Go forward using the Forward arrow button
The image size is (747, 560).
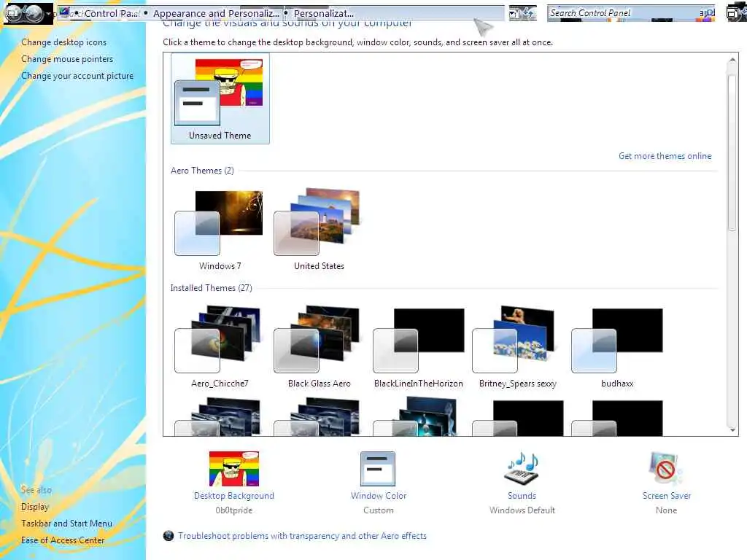point(34,13)
